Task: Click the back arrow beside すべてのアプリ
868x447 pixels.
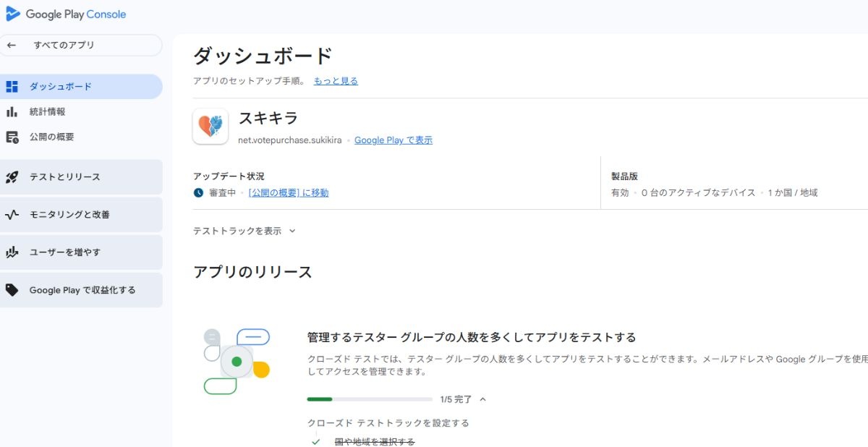Action: 12,45
